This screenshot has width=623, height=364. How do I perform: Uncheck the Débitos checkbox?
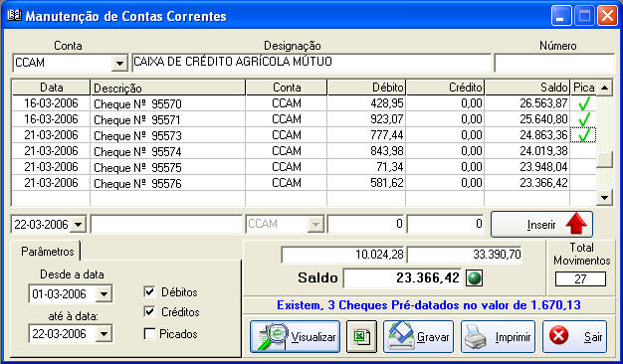point(149,292)
